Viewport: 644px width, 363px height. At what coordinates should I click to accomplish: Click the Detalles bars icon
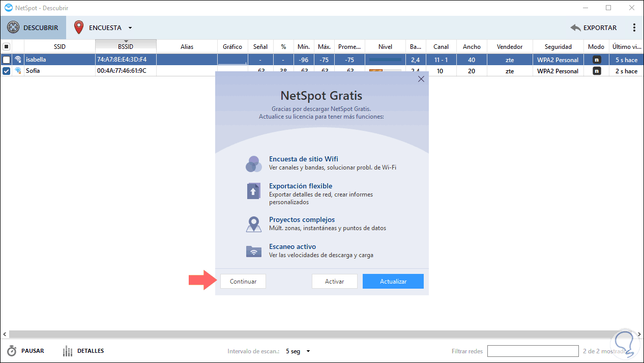[x=68, y=351]
